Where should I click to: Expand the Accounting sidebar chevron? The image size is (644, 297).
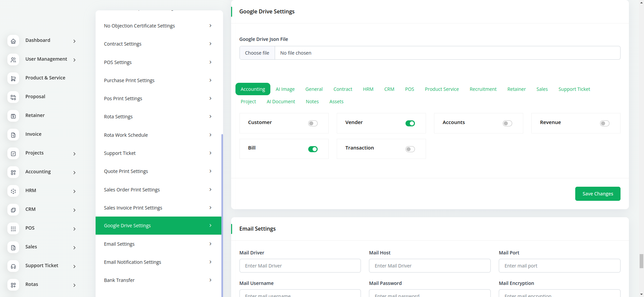[74, 173]
